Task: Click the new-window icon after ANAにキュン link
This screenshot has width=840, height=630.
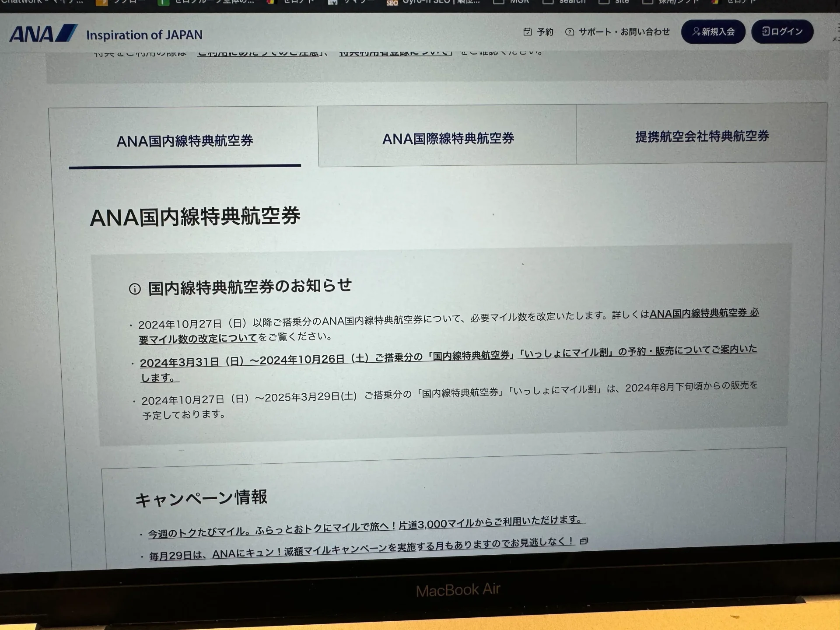Action: pyautogui.click(x=584, y=541)
